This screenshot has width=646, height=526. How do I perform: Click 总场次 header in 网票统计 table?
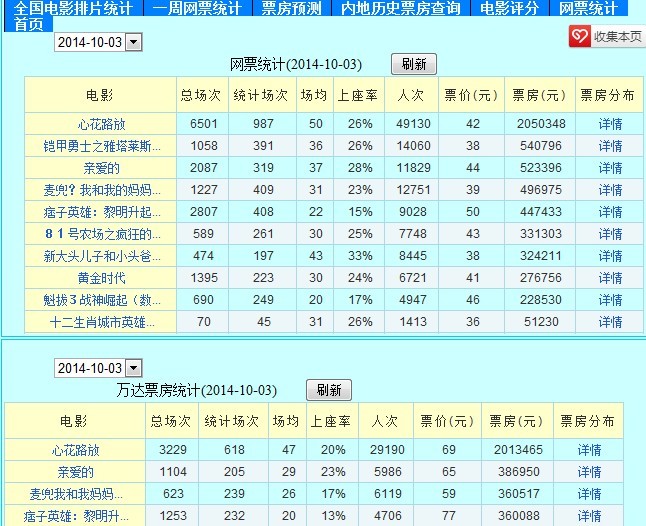[201, 96]
